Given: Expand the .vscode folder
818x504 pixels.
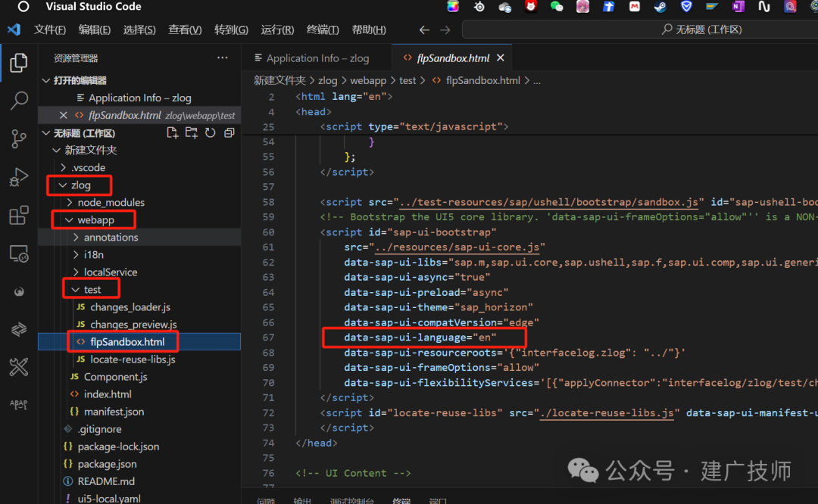Looking at the screenshot, I should [x=63, y=167].
